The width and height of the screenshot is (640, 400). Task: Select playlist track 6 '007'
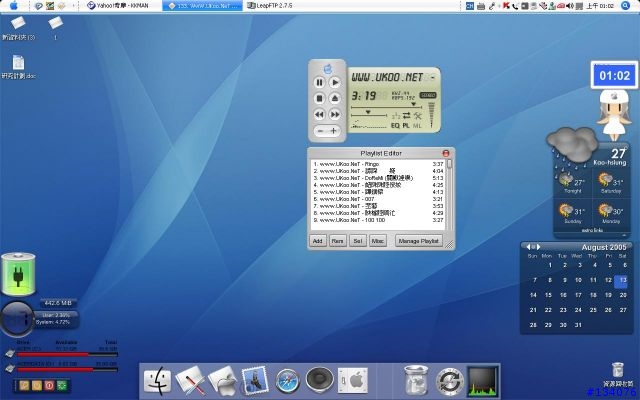(378, 199)
